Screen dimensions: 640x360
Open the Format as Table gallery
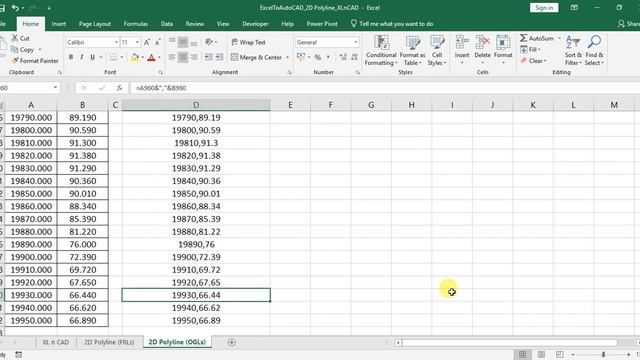tap(412, 51)
